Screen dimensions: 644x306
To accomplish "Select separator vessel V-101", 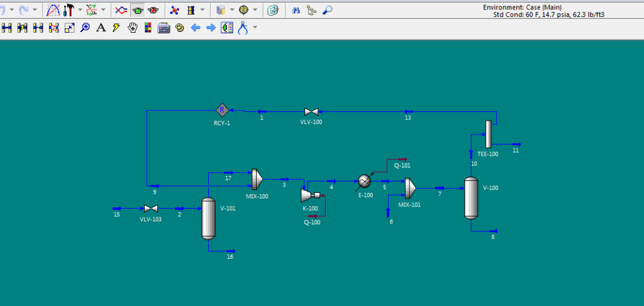I will point(209,218).
